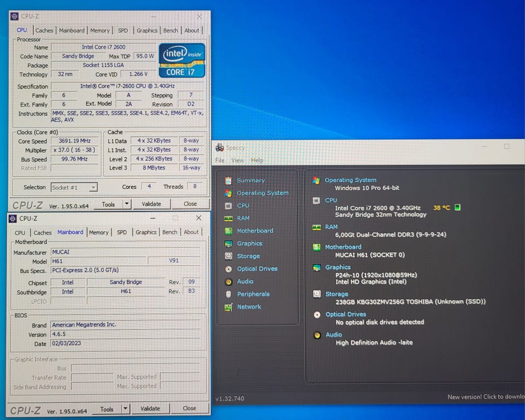Click the Storage drive icon in sidebar
Screen dimensions: 525x420
pyautogui.click(x=228, y=256)
